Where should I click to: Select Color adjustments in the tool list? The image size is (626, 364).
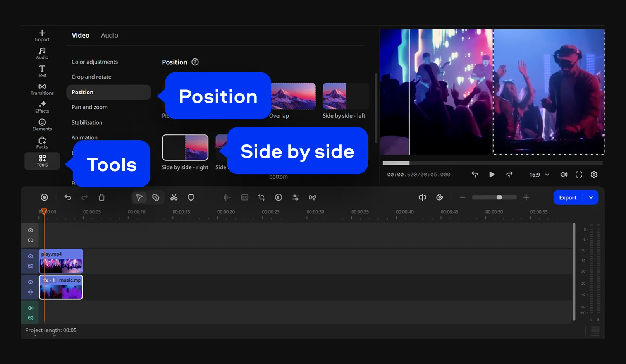point(95,62)
